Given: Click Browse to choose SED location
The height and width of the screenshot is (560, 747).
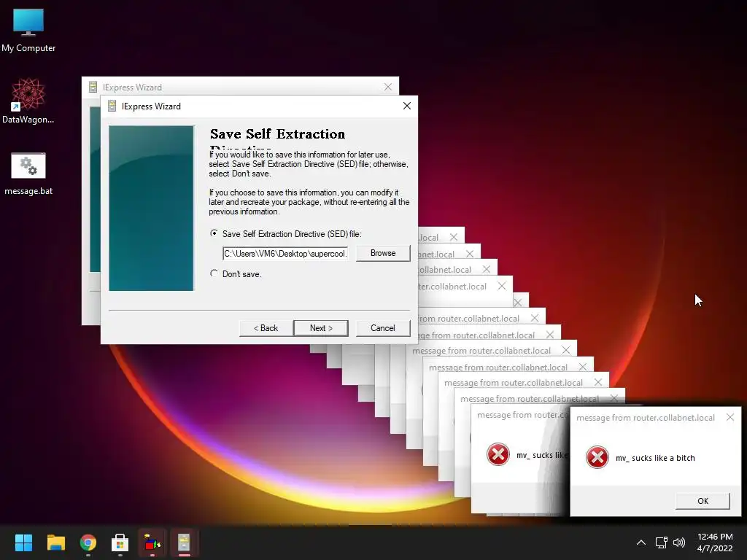Looking at the screenshot, I should click(x=383, y=253).
